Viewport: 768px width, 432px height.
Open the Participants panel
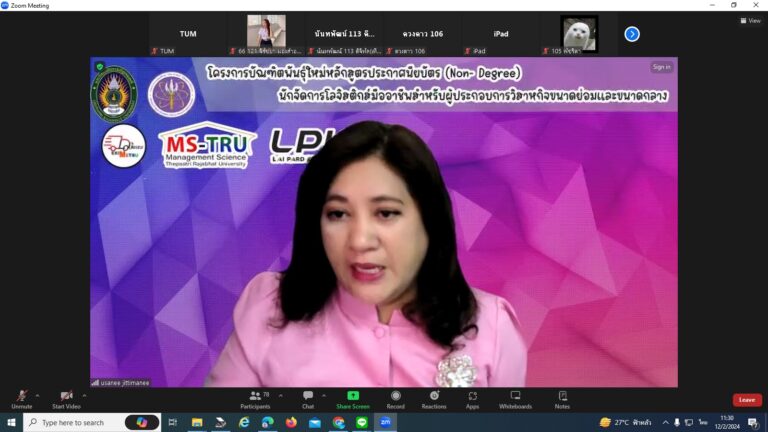tap(255, 399)
